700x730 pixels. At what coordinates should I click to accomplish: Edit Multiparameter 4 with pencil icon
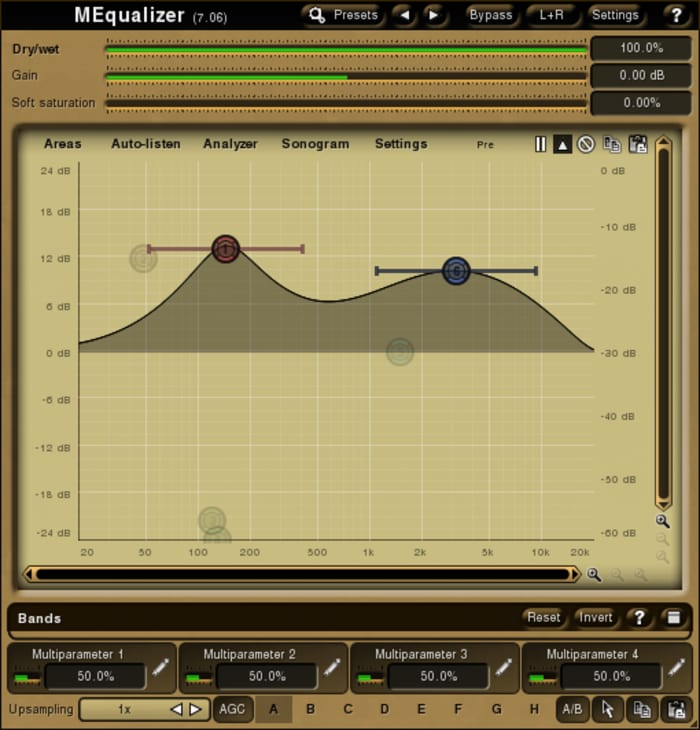(676, 667)
